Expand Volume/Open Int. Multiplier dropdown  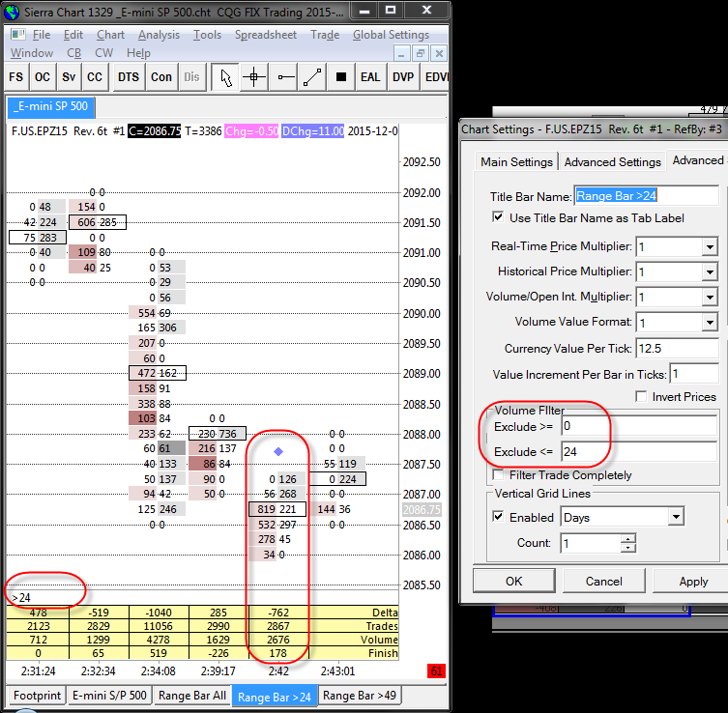(x=710, y=297)
